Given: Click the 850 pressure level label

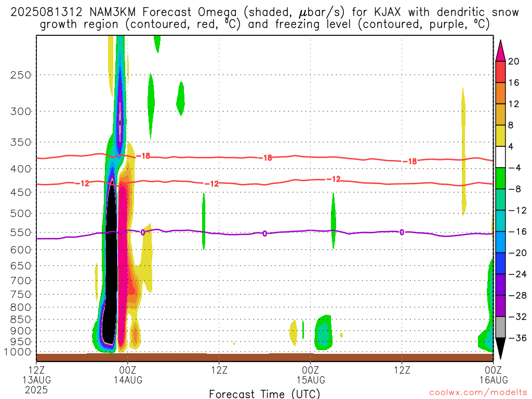Looking at the screenshot, I should coord(21,320).
